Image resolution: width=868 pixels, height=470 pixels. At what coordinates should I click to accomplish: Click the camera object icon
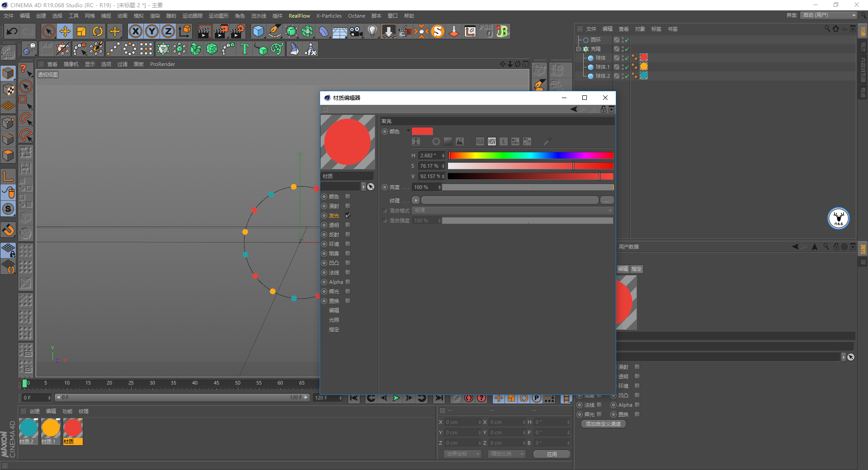(x=356, y=31)
